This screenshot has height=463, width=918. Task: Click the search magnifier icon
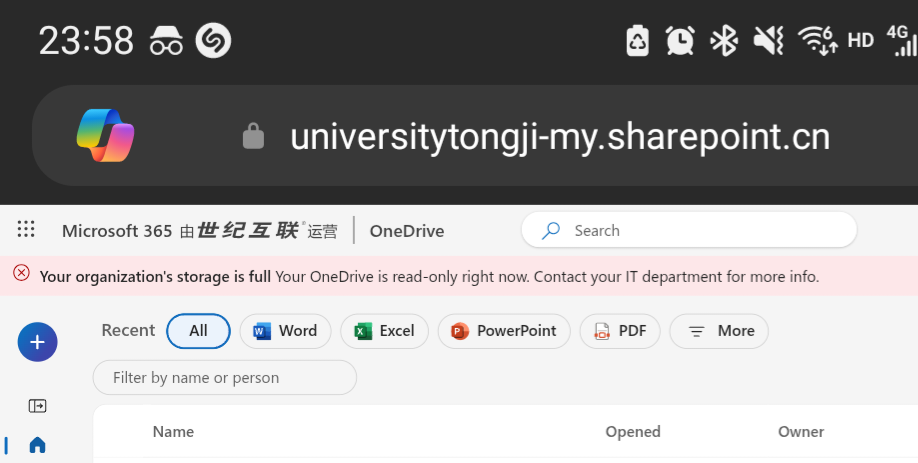[550, 231]
